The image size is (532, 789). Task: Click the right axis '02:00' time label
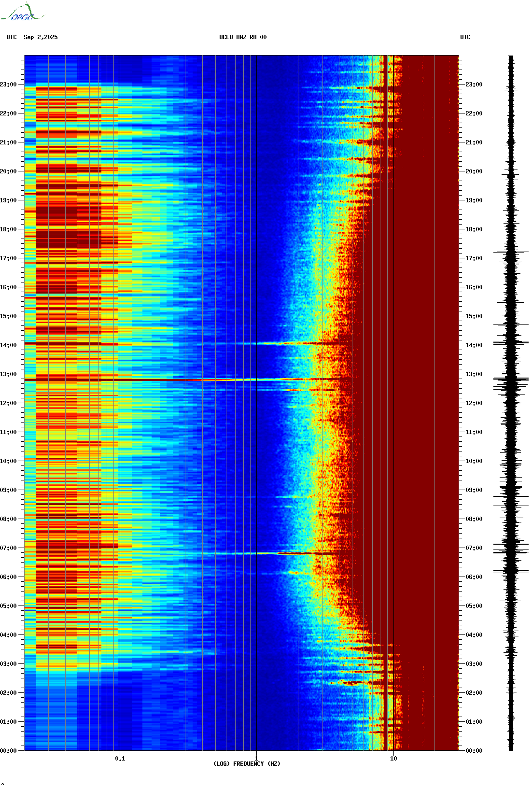[474, 693]
